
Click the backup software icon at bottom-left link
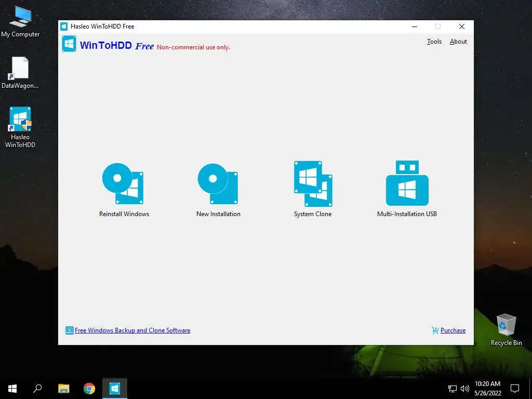pos(69,330)
